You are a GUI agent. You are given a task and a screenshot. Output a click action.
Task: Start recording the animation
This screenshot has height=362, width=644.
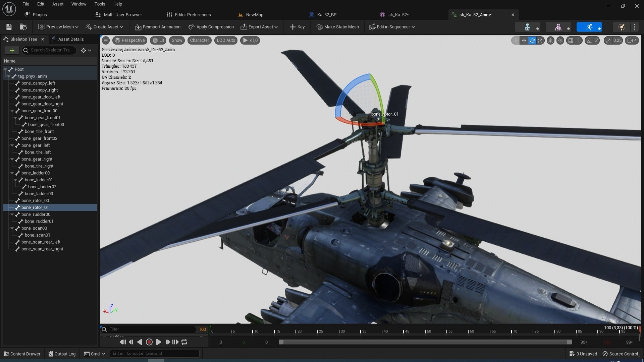coord(149,342)
